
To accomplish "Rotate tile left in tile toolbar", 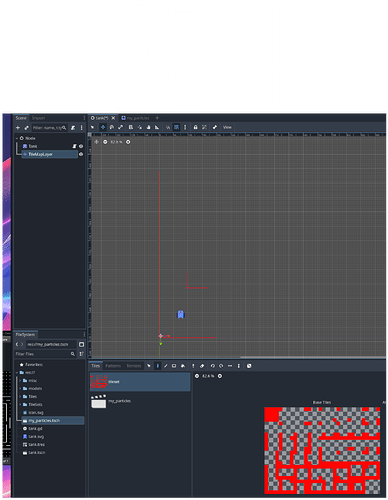I will click(x=213, y=366).
